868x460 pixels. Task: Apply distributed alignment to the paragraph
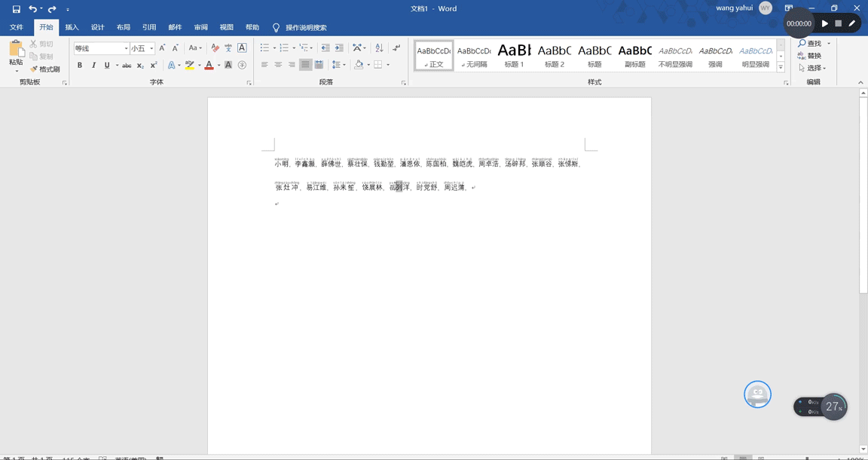[319, 65]
